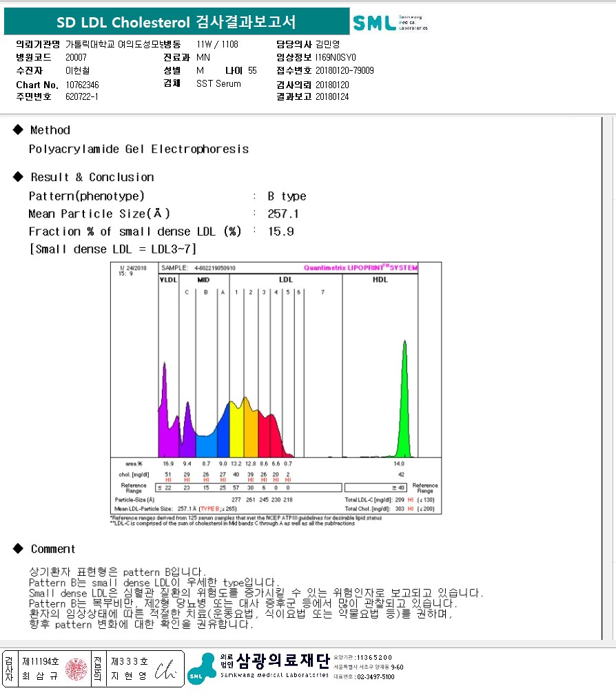616x695 pixels.
Task: Click the 'Mean LDL-Particle Size: 257.1 Å' line
Action: click(176, 509)
